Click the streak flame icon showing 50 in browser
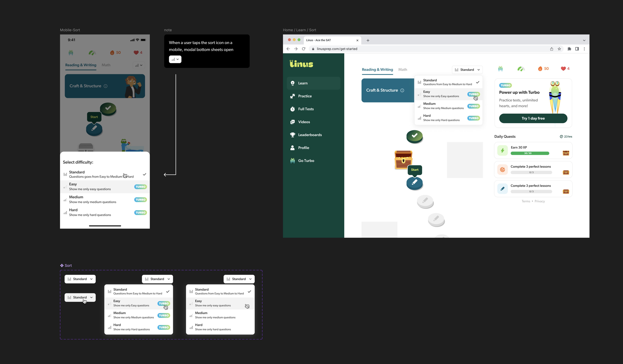The width and height of the screenshot is (623, 364). (x=540, y=69)
